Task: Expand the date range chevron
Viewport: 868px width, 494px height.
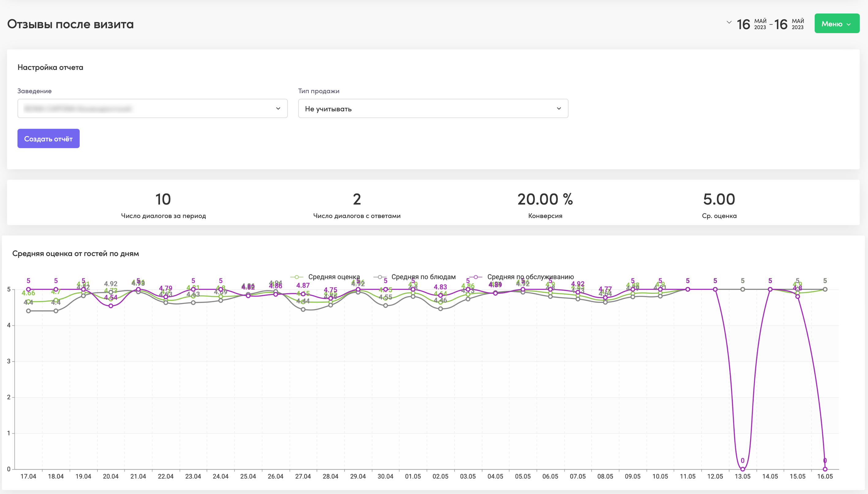Action: coord(729,22)
